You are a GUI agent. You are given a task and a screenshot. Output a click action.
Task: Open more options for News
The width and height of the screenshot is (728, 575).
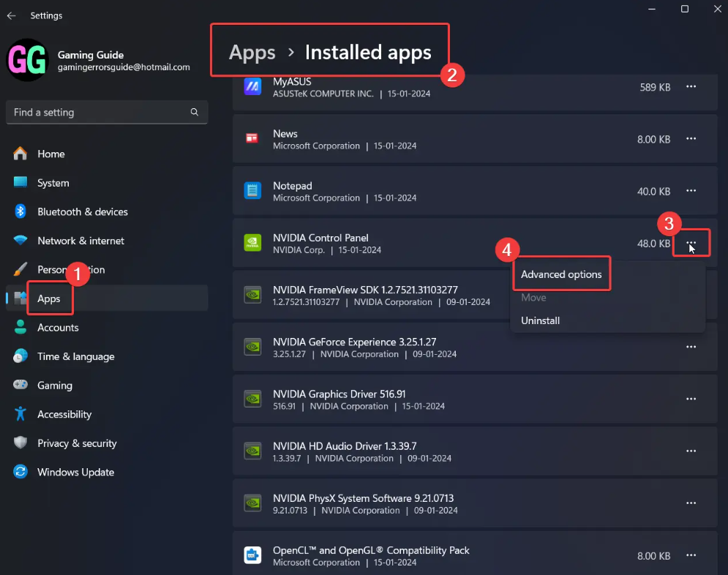pos(691,139)
